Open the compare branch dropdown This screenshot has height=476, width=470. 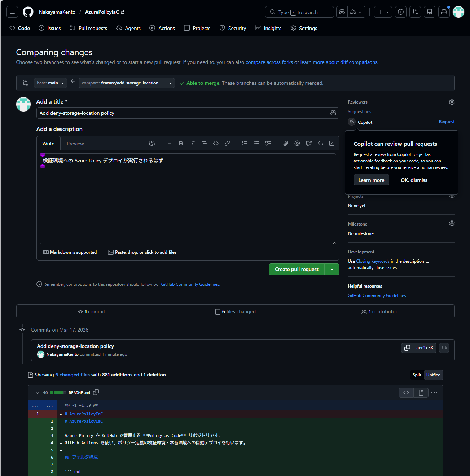click(127, 83)
